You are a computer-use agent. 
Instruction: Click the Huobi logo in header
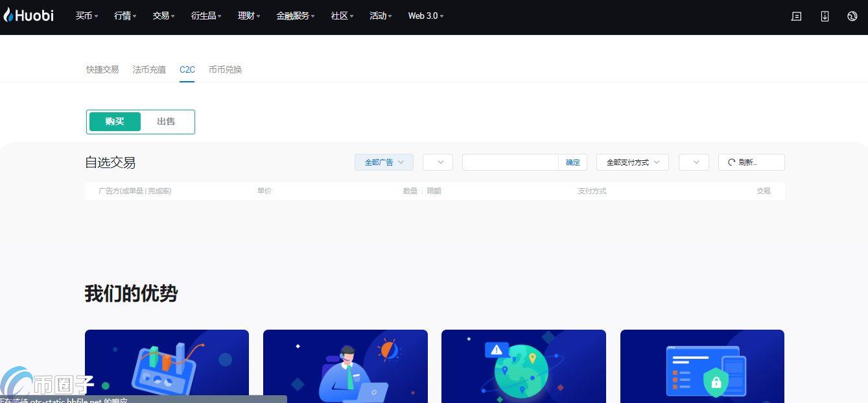pos(29,16)
